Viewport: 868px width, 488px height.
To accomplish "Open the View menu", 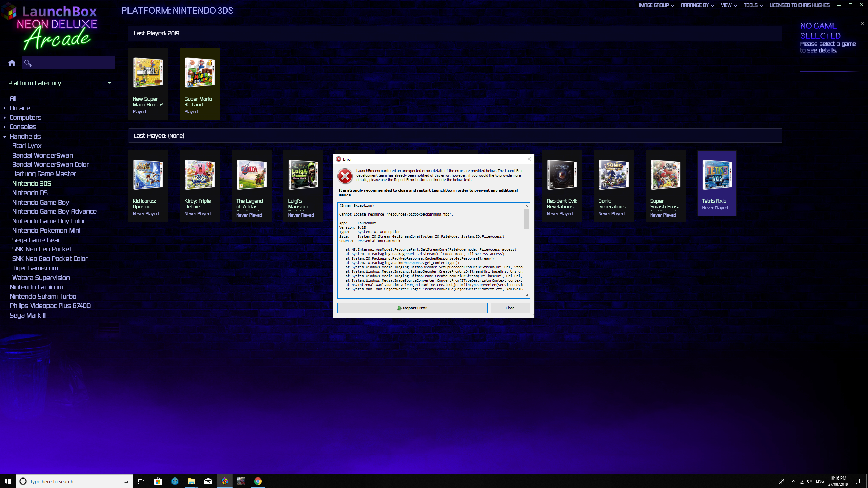I will 729,5.
